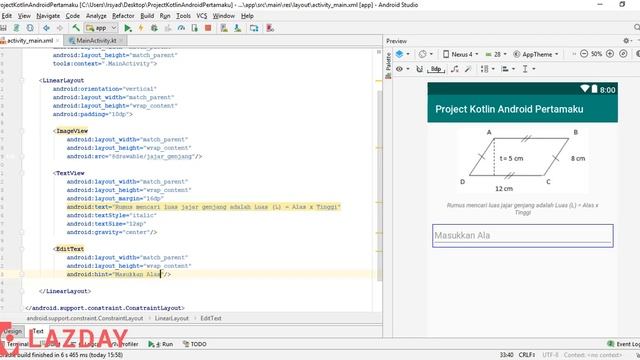
Task: Click the parallelogram image in preview
Action: tap(522, 160)
